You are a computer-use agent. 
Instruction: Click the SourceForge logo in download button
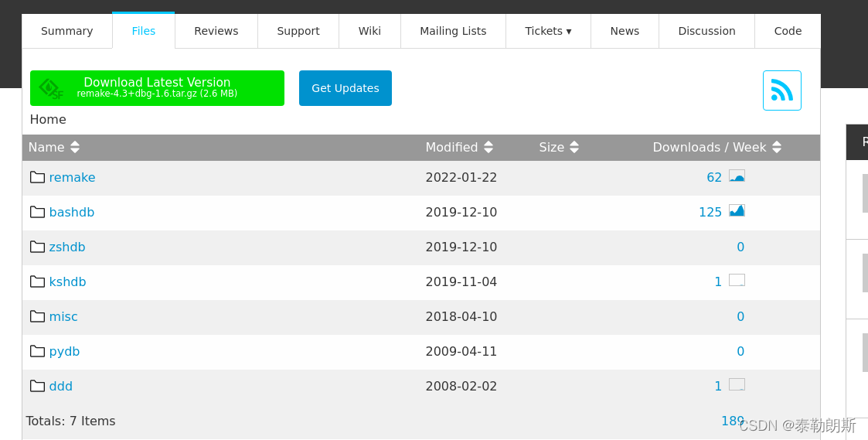(x=51, y=89)
